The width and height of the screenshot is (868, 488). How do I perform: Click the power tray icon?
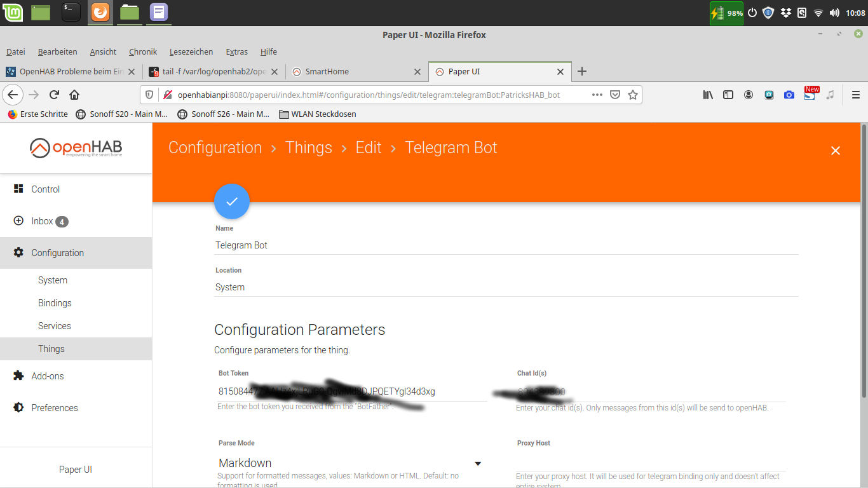pyautogui.click(x=752, y=13)
